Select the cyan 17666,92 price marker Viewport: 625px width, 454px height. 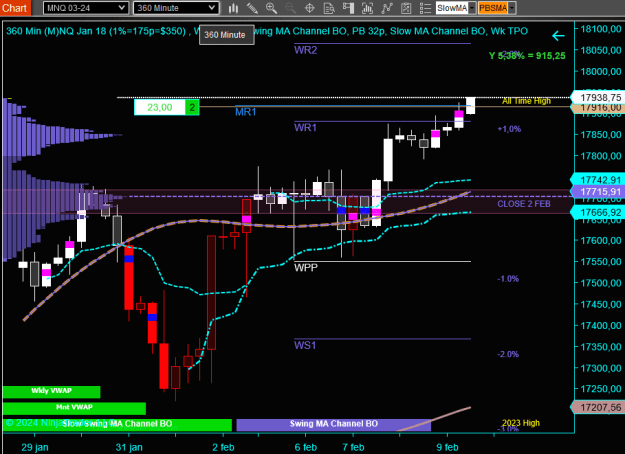coord(599,212)
